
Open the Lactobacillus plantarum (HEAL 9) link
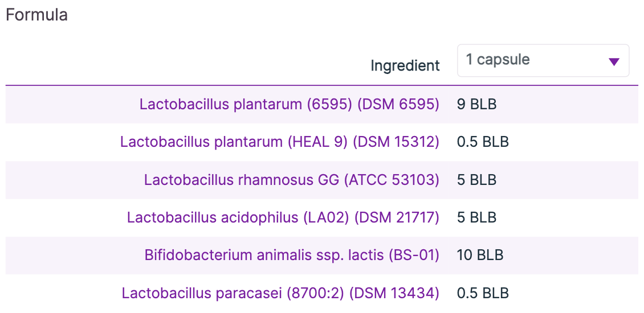[279, 142]
